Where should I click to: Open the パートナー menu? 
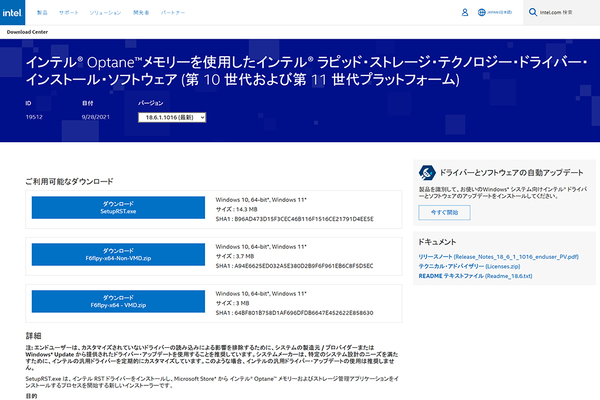pyautogui.click(x=173, y=13)
